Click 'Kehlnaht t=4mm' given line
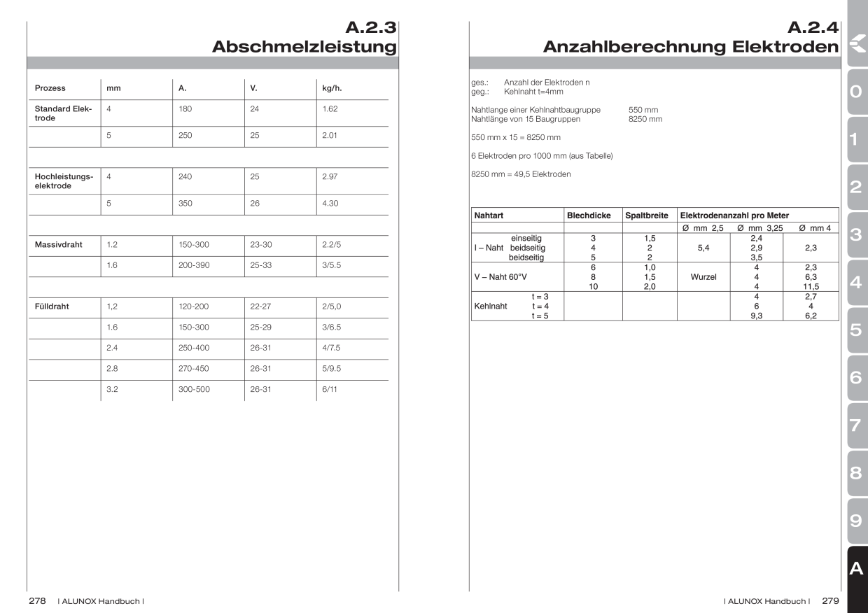The image size is (868, 613). pos(534,92)
